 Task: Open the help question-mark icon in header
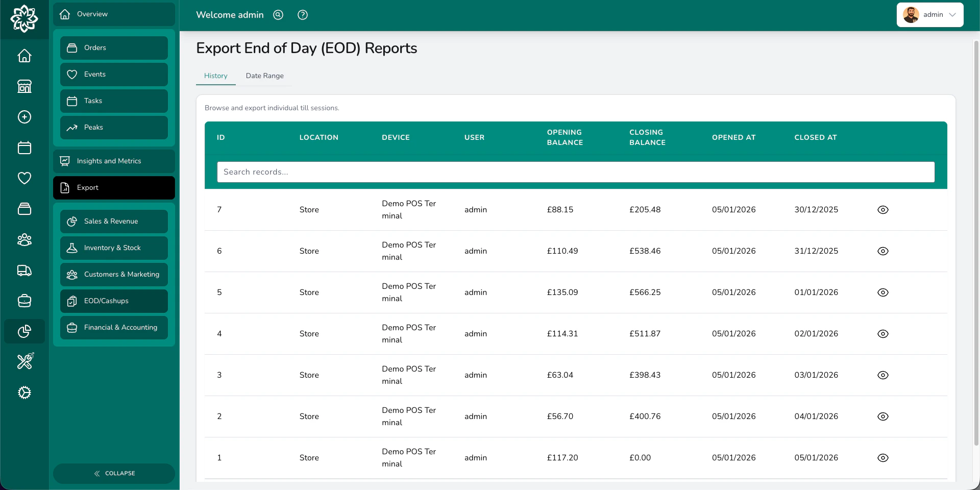(302, 15)
